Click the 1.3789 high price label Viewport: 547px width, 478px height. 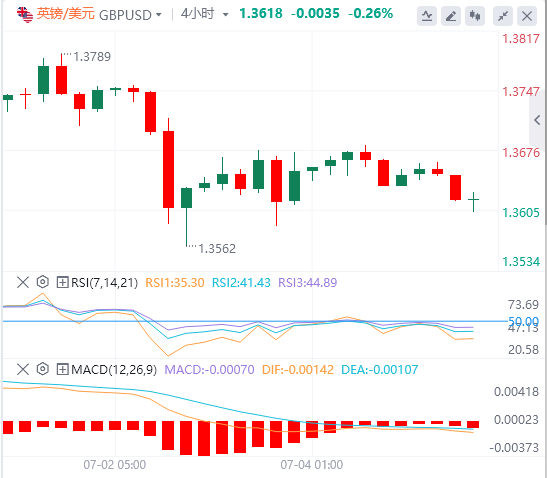click(x=92, y=57)
